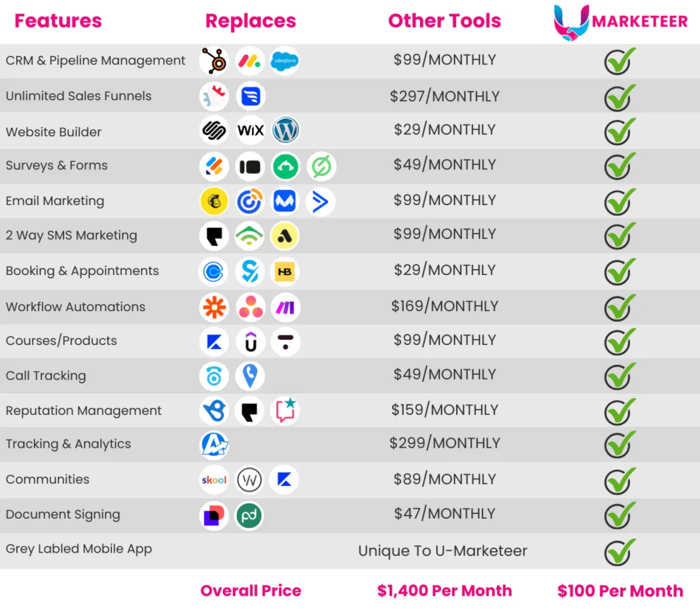700x612 pixels.
Task: Select the Wix logo icon
Action: pyautogui.click(x=250, y=131)
